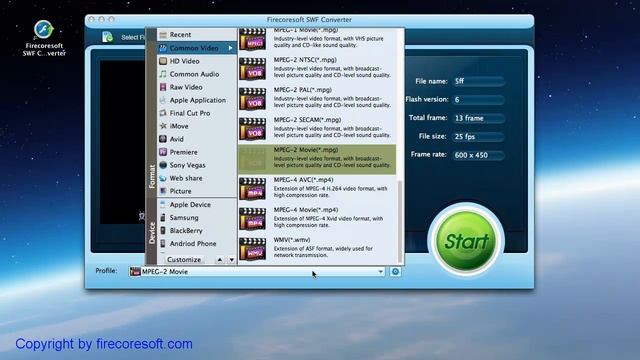Select MPEG-2 NTSC(*.mpg) format text

305,60
